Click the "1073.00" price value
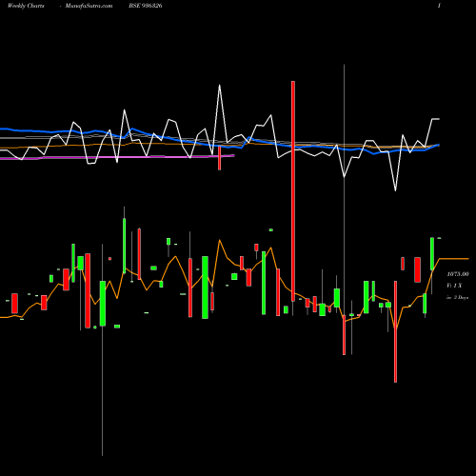The image size is (476, 476). (x=458, y=274)
